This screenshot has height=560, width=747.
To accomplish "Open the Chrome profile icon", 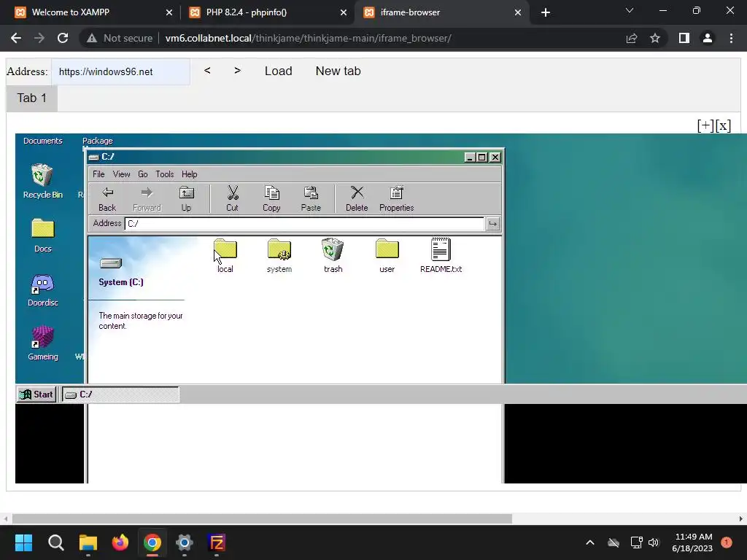I will pyautogui.click(x=708, y=38).
